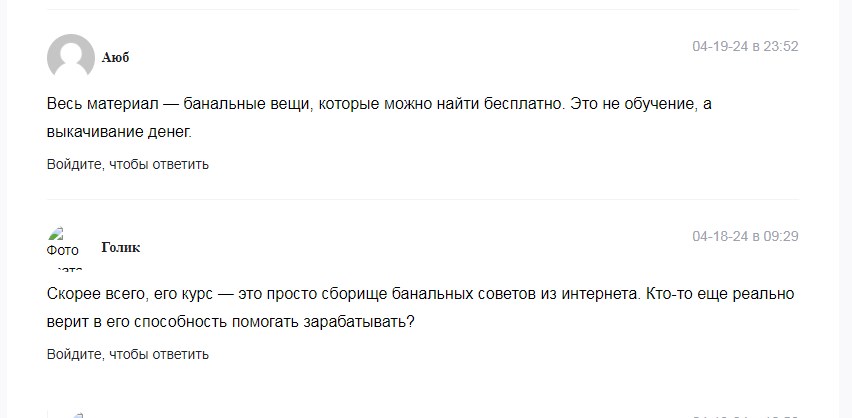Click 'Войдите, чтобы ответить' under Аюб's comment

[128, 164]
